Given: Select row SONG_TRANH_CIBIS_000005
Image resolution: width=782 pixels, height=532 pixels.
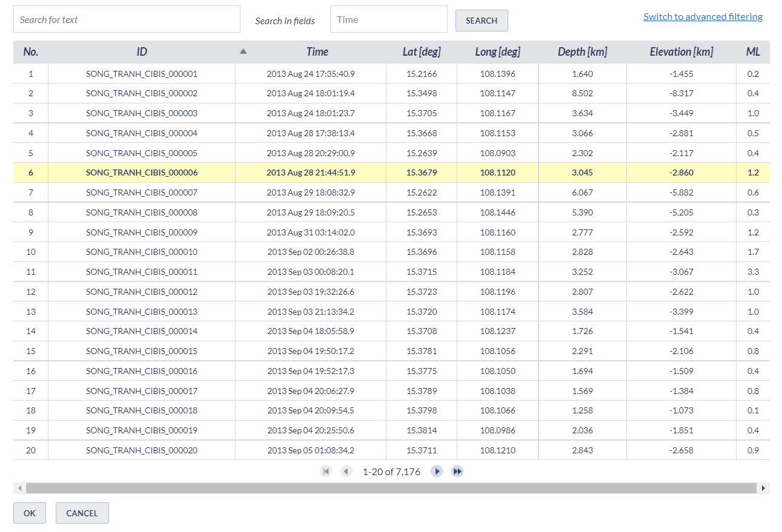Looking at the screenshot, I should pyautogui.click(x=391, y=153).
